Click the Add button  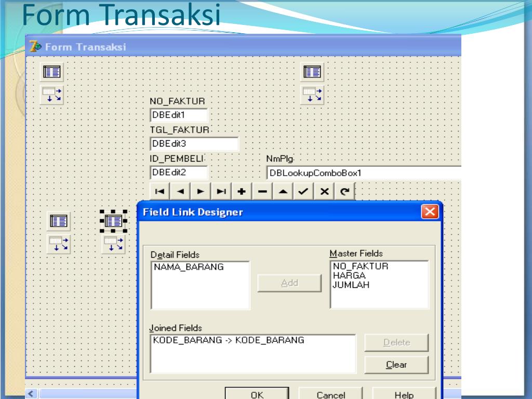pos(289,283)
